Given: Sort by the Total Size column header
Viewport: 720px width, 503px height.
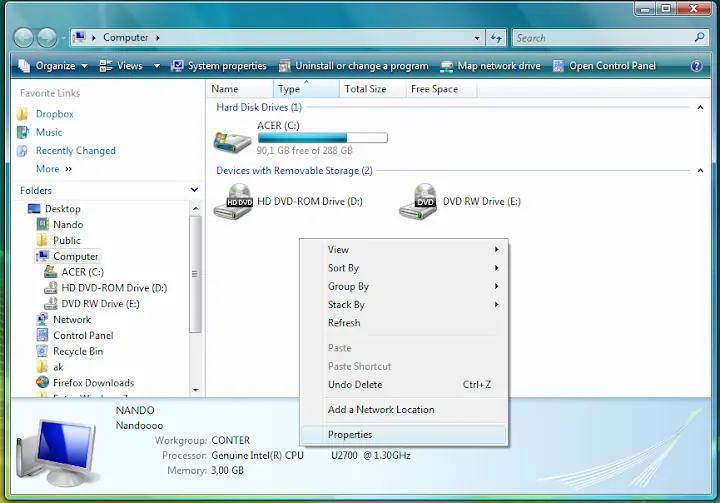Looking at the screenshot, I should pos(372,89).
